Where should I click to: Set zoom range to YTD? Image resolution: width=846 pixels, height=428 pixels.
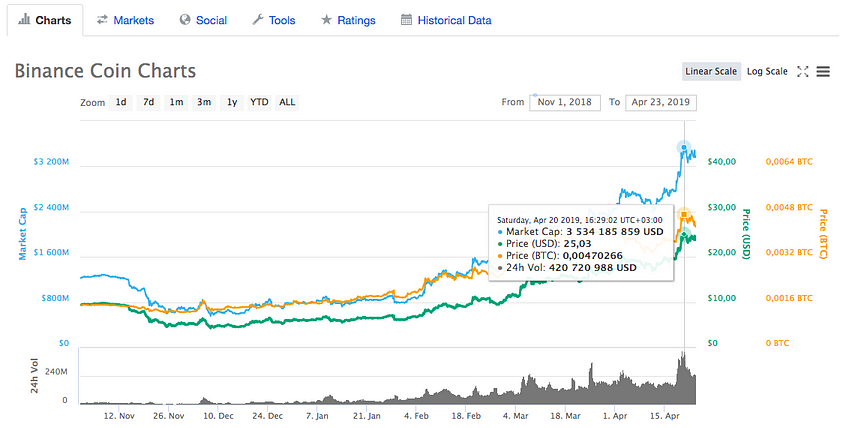(259, 102)
